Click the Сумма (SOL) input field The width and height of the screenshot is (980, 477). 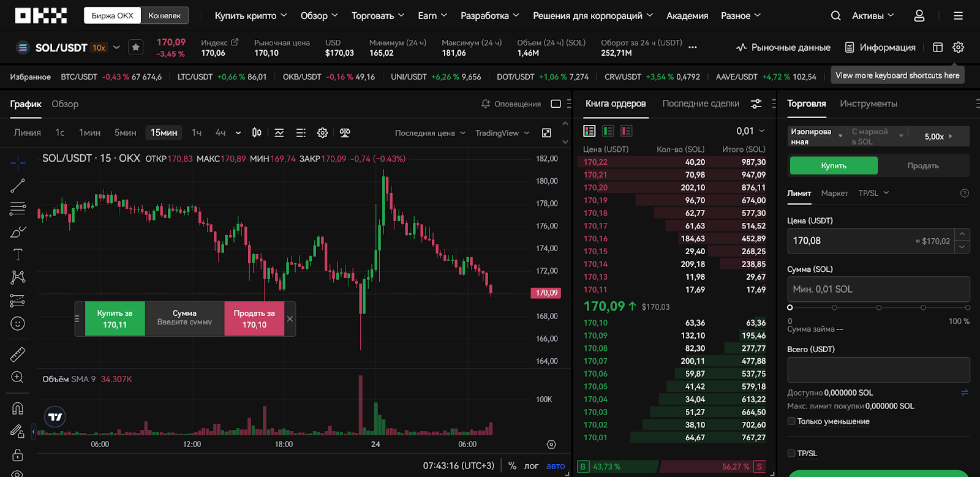[878, 289]
